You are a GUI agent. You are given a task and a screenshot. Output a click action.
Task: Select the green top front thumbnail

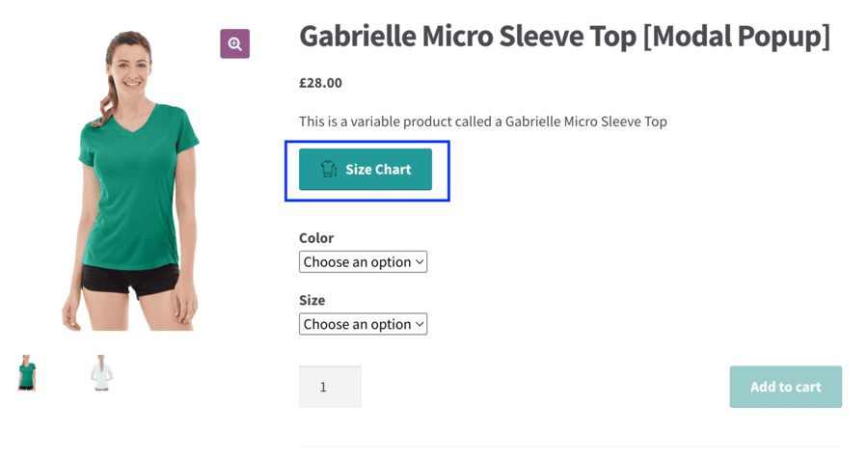click(27, 373)
